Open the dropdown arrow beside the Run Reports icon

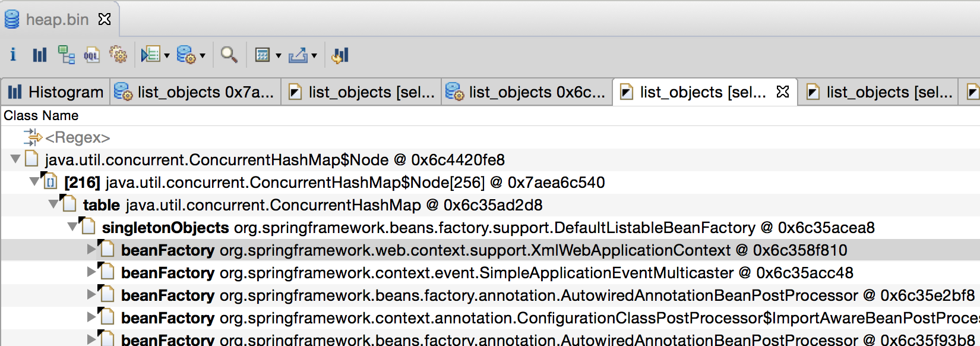[x=167, y=56]
